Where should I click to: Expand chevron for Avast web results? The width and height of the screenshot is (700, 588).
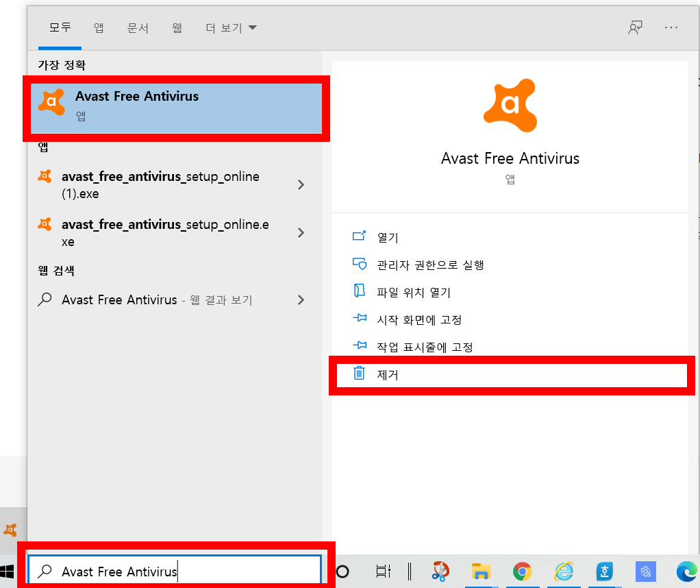coord(301,299)
